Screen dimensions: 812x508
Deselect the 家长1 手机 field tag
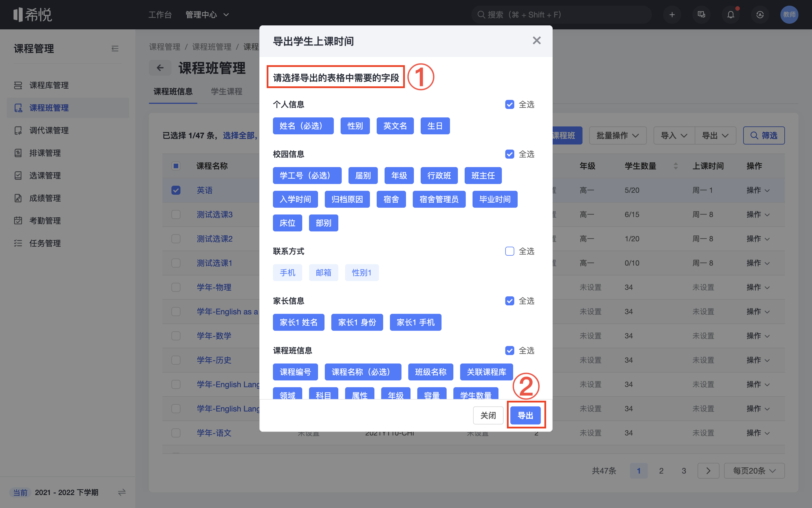415,323
